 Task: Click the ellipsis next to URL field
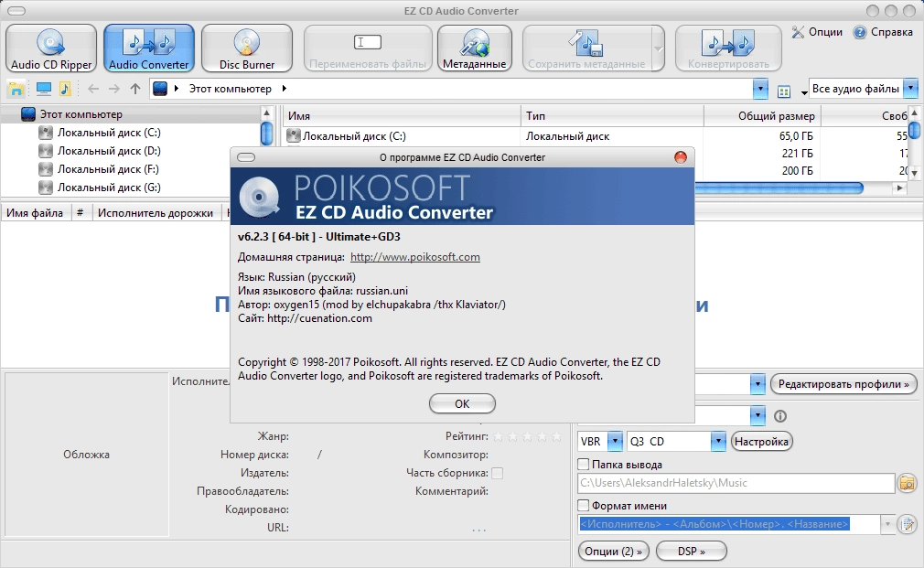479,529
